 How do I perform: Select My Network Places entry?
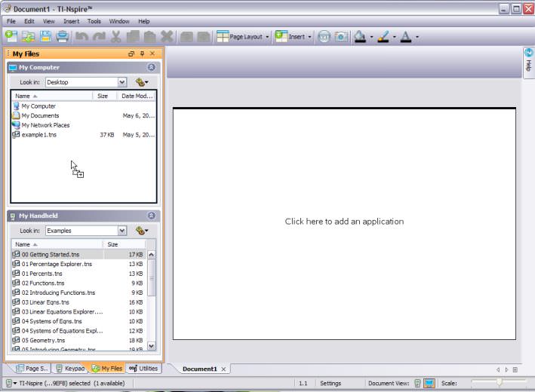coord(84,125)
